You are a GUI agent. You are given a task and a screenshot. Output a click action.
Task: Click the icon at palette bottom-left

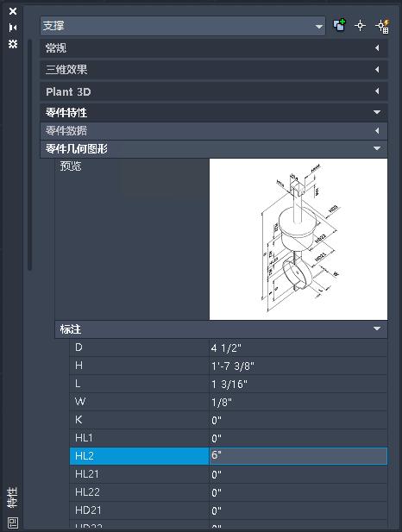pyautogui.click(x=13, y=523)
